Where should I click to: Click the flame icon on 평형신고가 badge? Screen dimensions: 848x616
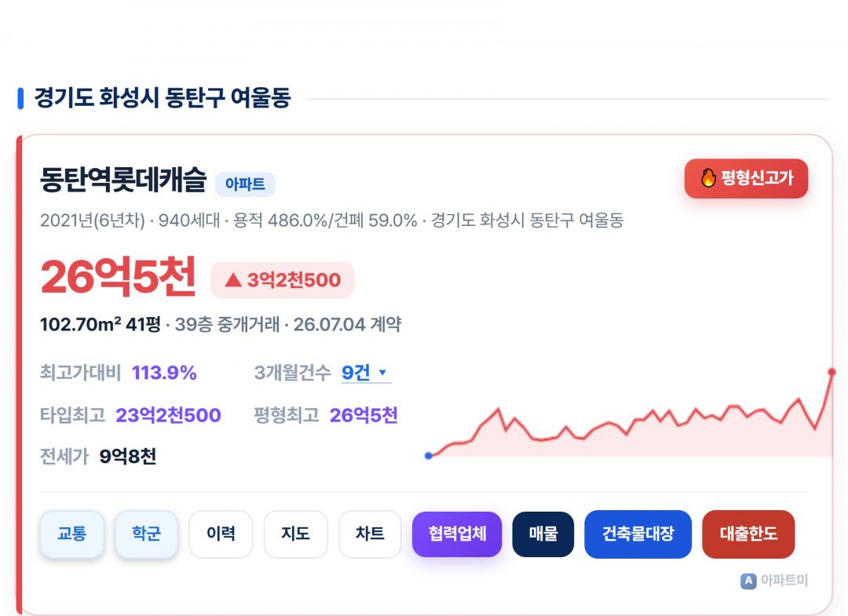click(708, 177)
